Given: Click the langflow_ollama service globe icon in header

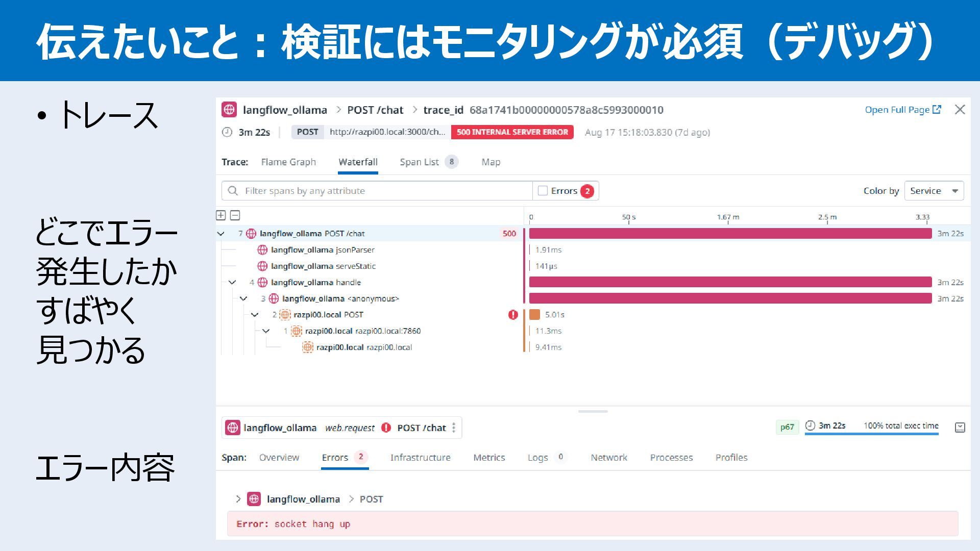Looking at the screenshot, I should 229,110.
